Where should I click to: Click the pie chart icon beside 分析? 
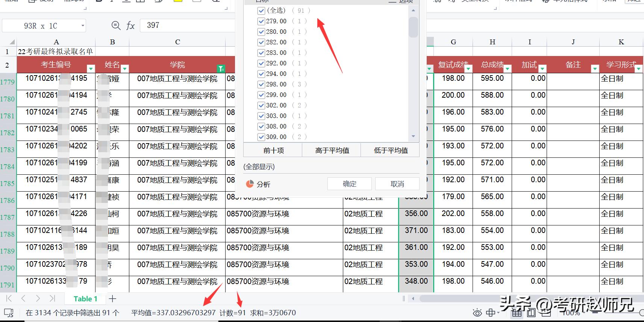point(250,184)
